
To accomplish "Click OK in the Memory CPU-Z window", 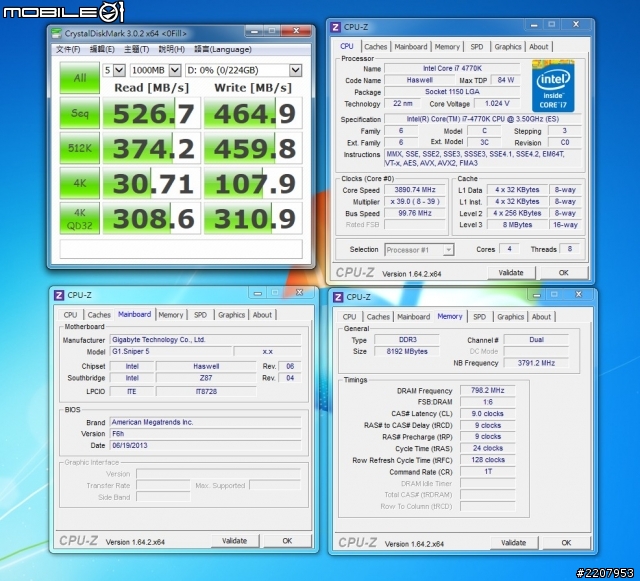I will pyautogui.click(x=566, y=543).
